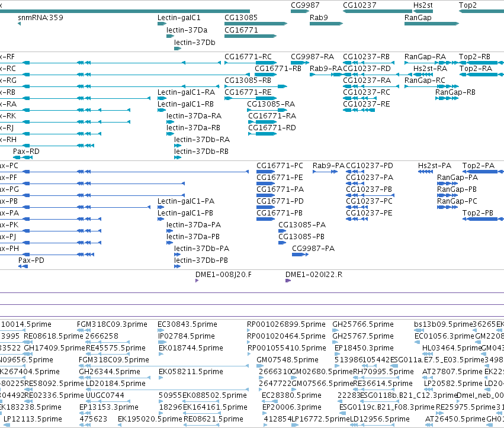Open transcript CG9987-RA

point(300,63)
